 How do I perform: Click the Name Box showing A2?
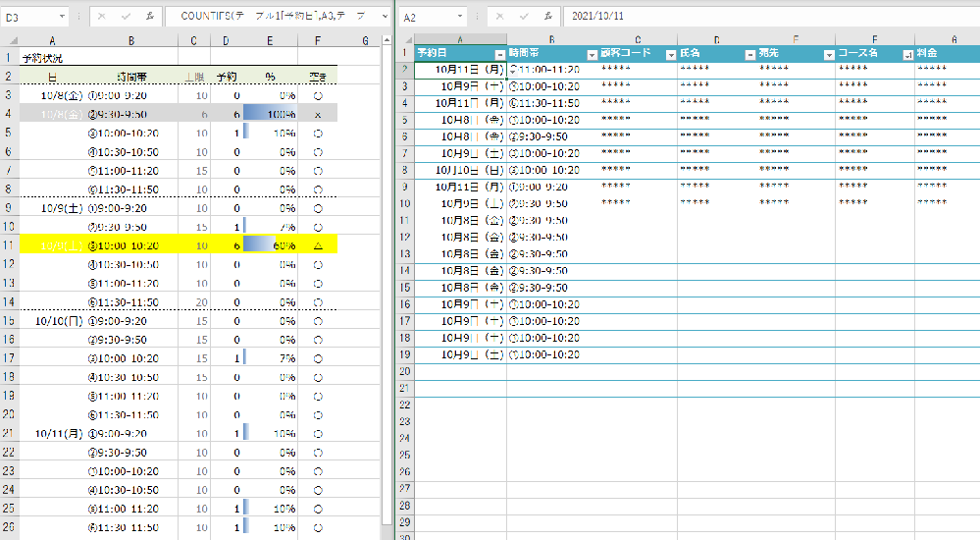[427, 17]
